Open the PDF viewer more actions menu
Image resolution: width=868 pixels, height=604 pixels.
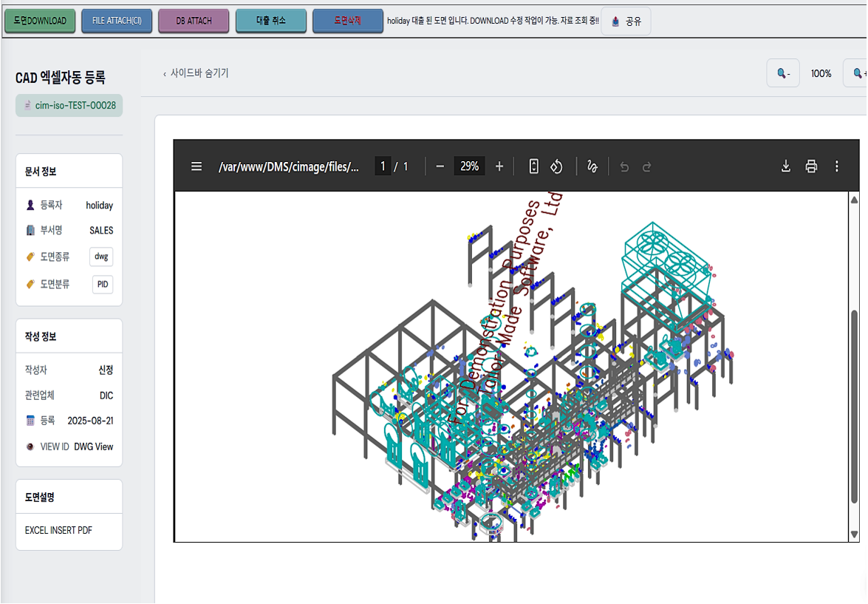pos(836,166)
